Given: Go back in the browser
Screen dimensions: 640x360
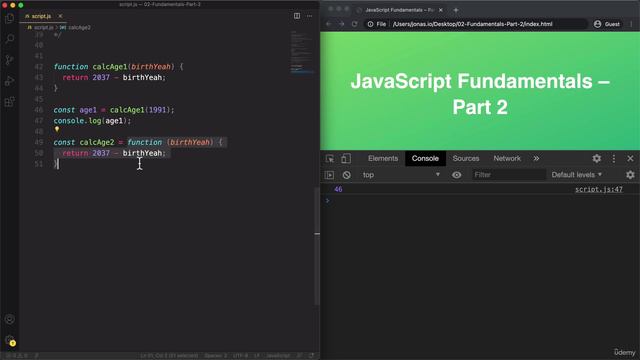Looking at the screenshot, I should [329, 24].
